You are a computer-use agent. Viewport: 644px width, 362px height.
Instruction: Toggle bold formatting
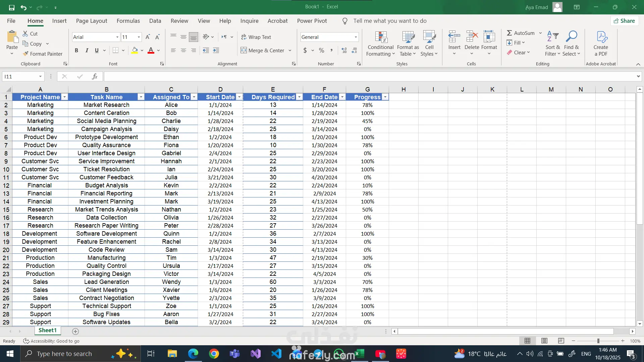tap(76, 50)
